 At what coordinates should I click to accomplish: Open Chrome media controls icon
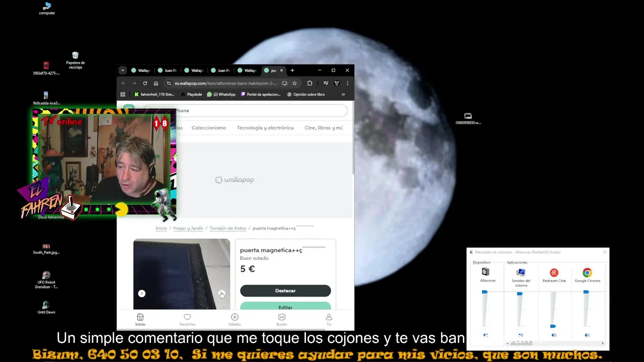(326, 83)
